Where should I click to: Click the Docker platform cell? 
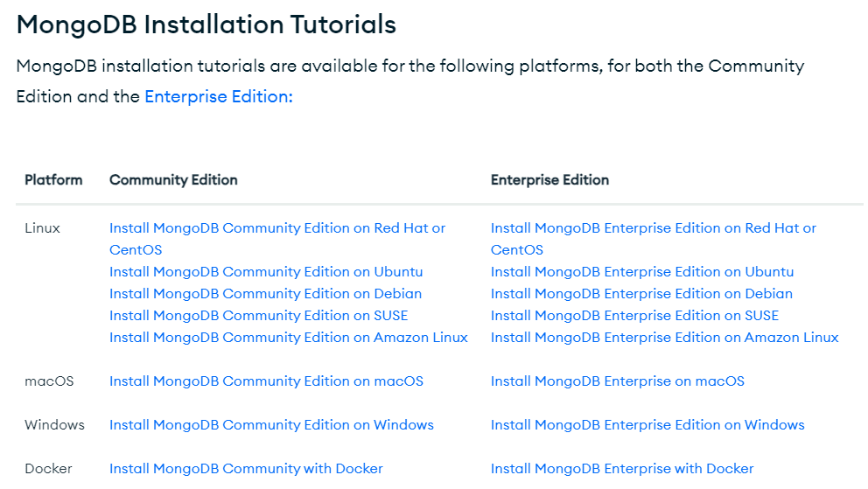[48, 469]
